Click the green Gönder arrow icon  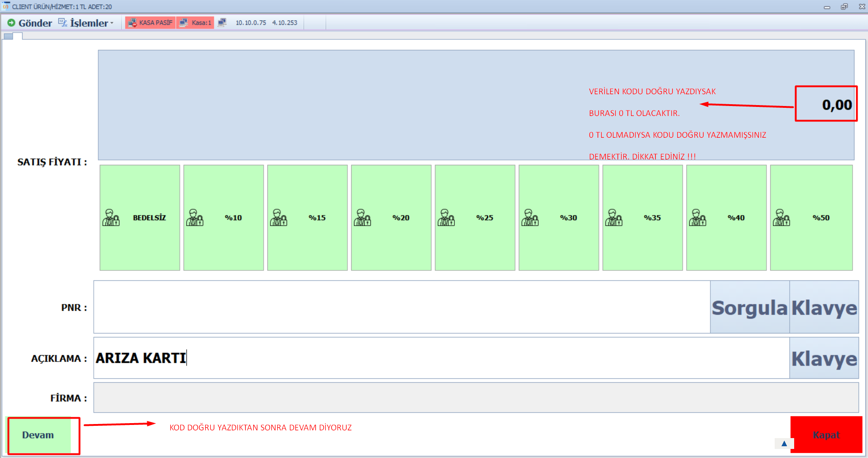11,23
